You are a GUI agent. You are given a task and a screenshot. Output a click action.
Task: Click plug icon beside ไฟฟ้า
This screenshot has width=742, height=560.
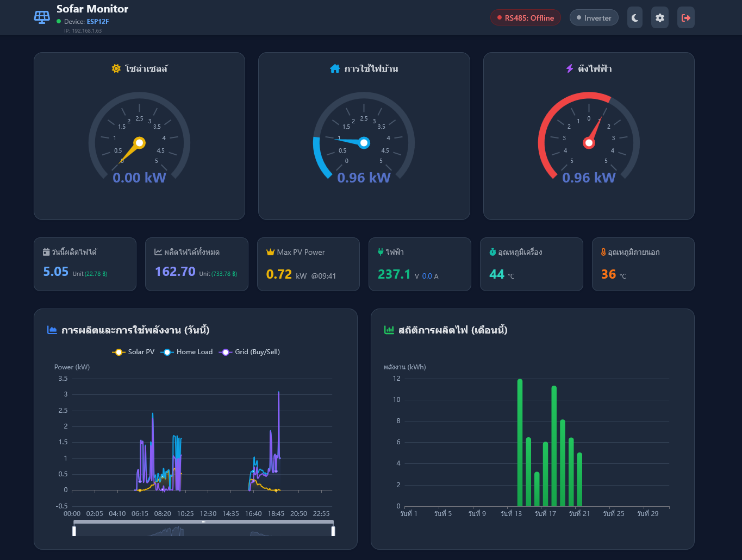(381, 252)
